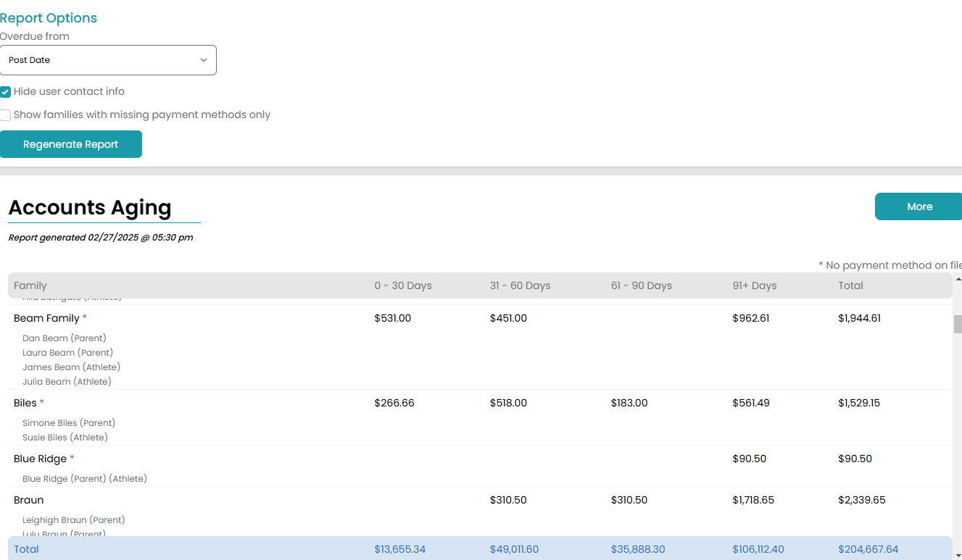Click Biles $518.00 amount
This screenshot has width=962, height=560.
coord(508,403)
